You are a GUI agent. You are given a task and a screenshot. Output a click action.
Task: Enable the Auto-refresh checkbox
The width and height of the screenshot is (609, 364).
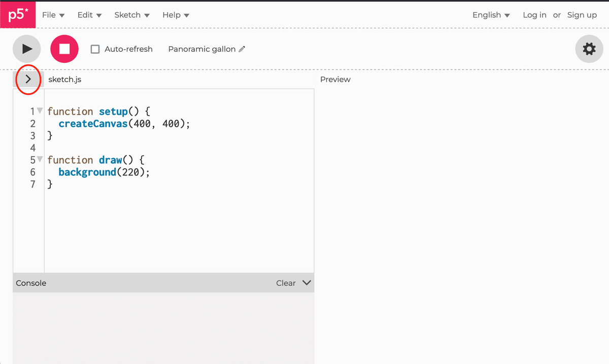(x=95, y=49)
